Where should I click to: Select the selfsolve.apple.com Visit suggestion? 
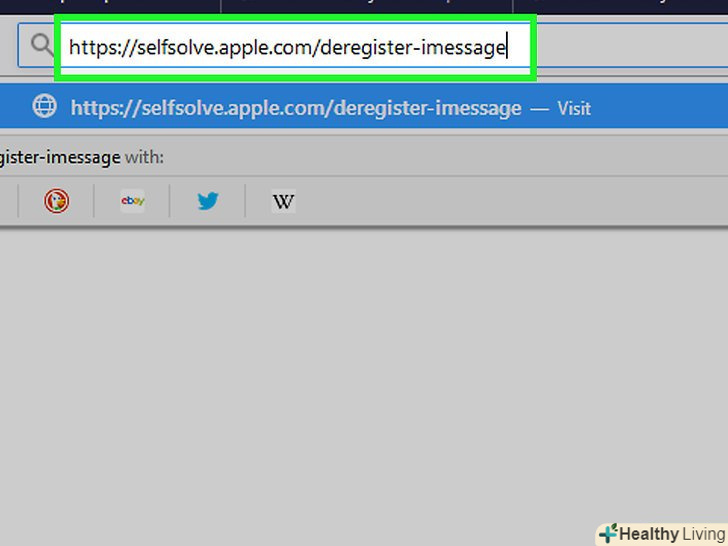(x=364, y=107)
